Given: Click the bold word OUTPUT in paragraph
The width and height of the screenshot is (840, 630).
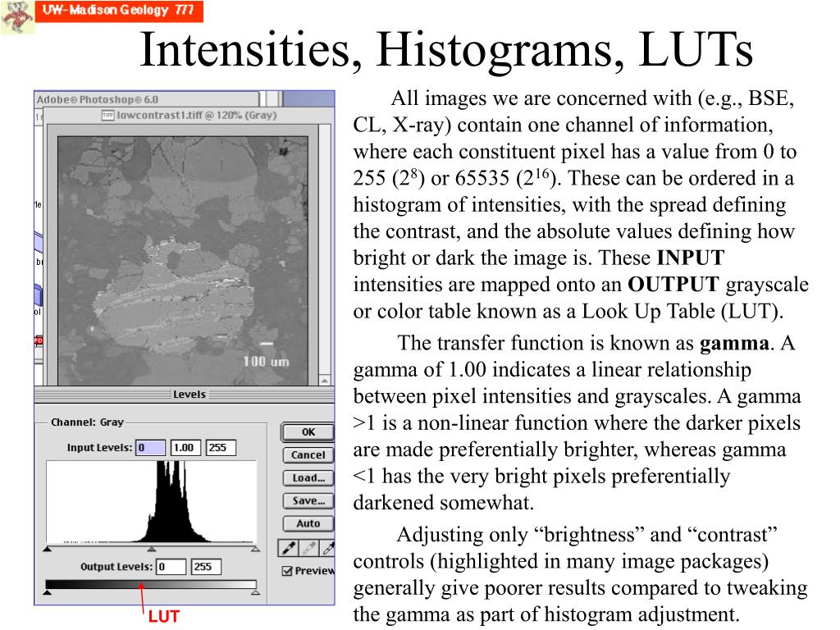Looking at the screenshot, I should click(673, 285).
